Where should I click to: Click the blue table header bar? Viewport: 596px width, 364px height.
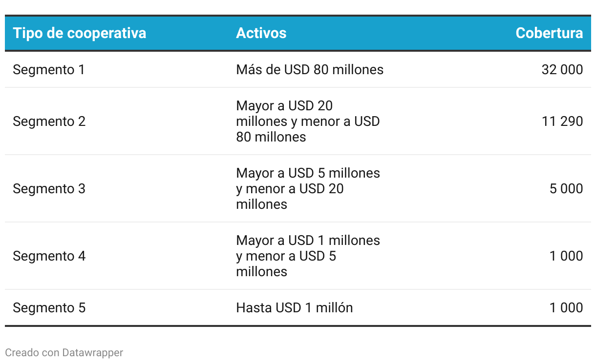coord(298,33)
